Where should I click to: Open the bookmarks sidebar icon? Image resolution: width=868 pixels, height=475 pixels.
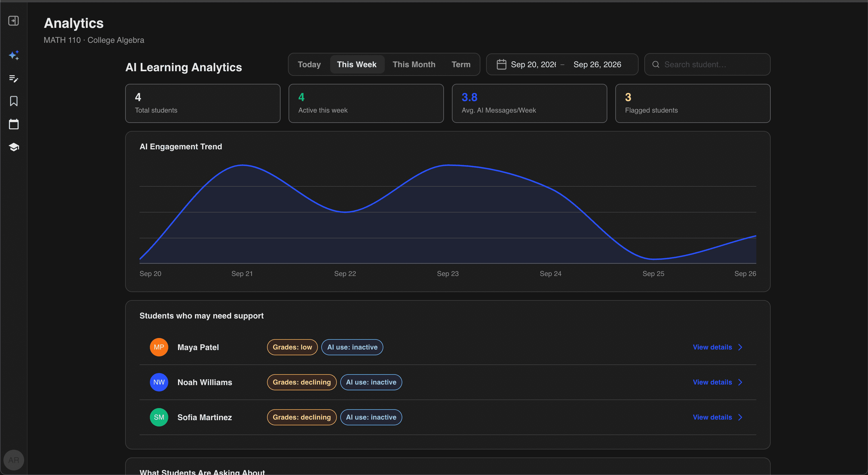14,101
